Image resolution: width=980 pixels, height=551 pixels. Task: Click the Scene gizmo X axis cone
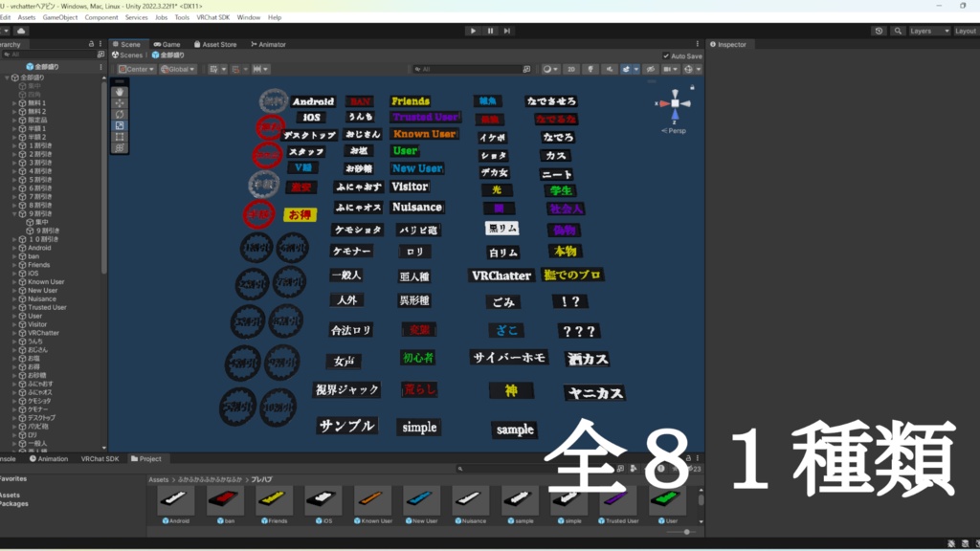[x=664, y=103]
